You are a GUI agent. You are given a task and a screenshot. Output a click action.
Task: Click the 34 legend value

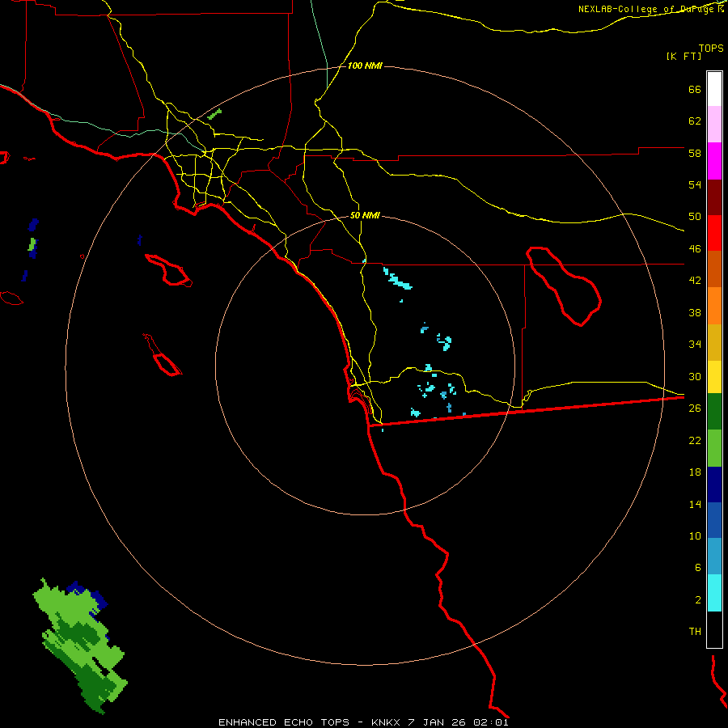[x=695, y=345]
